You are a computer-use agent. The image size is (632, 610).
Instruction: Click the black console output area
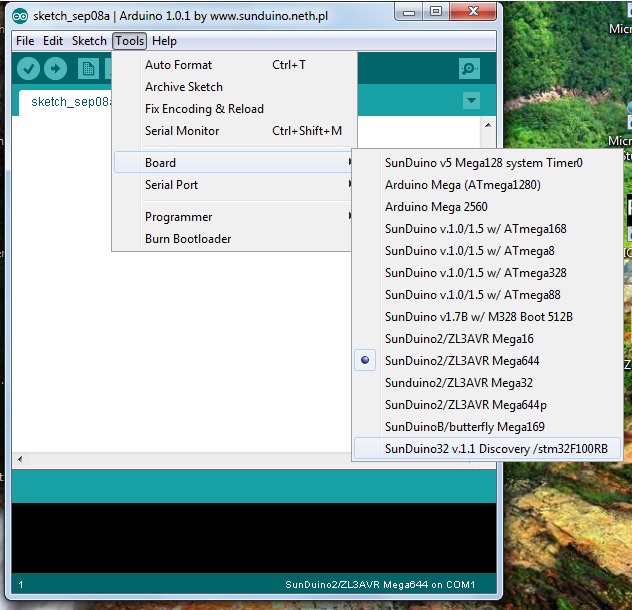click(x=254, y=538)
